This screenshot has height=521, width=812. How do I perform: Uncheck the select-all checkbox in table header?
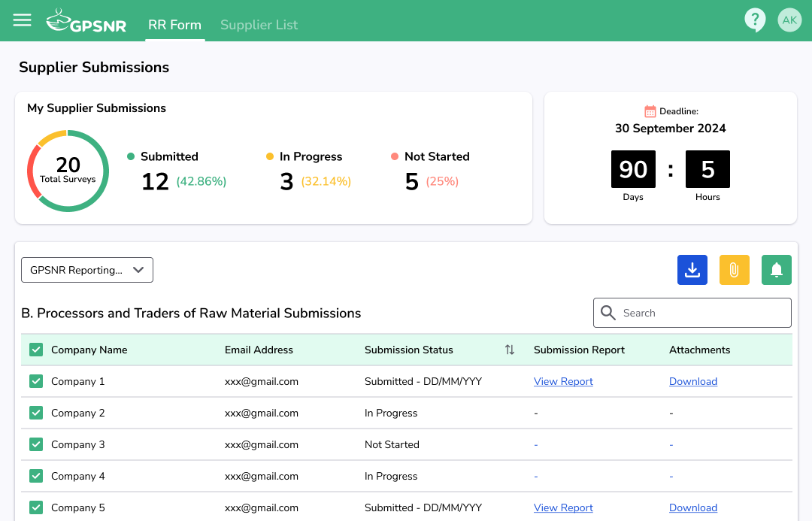pos(35,350)
